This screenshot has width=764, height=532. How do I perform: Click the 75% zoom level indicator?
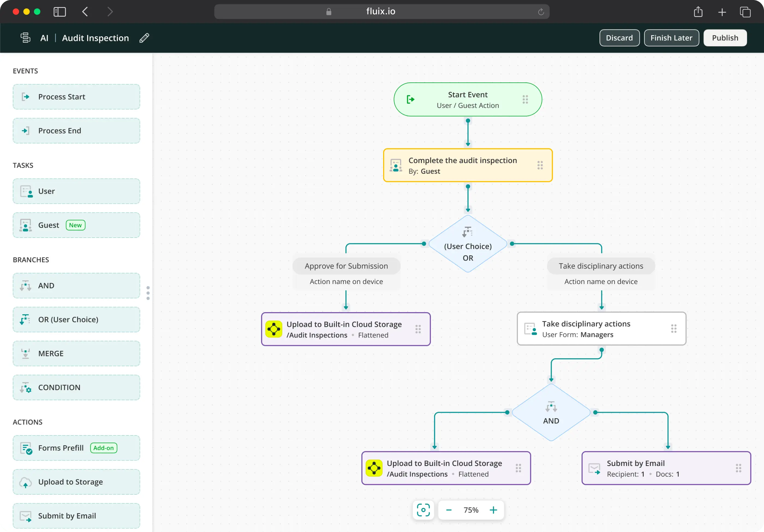coord(471,510)
